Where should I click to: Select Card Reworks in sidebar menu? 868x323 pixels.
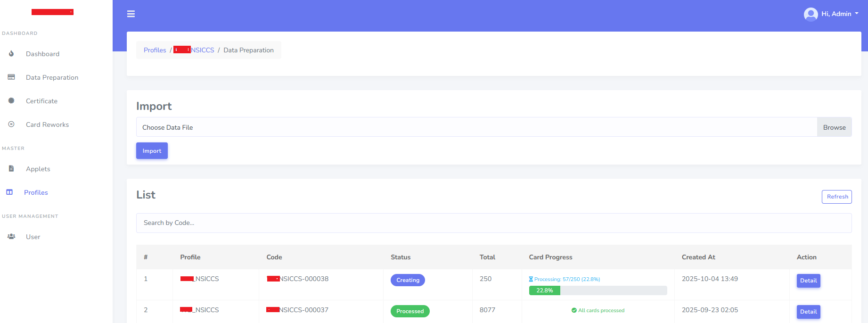pos(47,124)
